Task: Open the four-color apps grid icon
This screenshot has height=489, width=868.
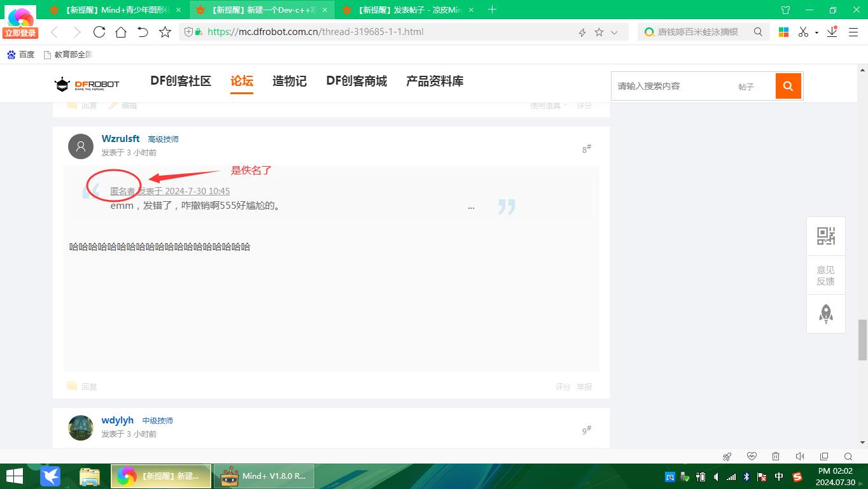Action: [784, 32]
